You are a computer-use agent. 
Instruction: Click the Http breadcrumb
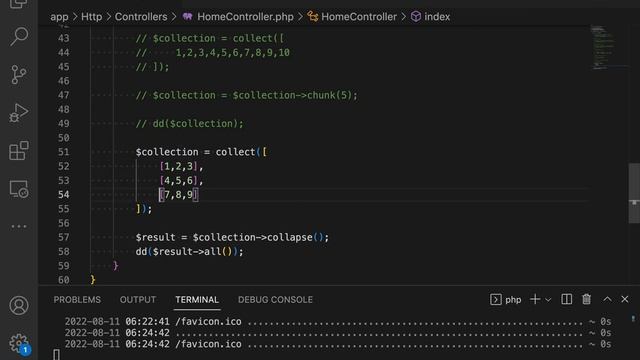(x=91, y=17)
